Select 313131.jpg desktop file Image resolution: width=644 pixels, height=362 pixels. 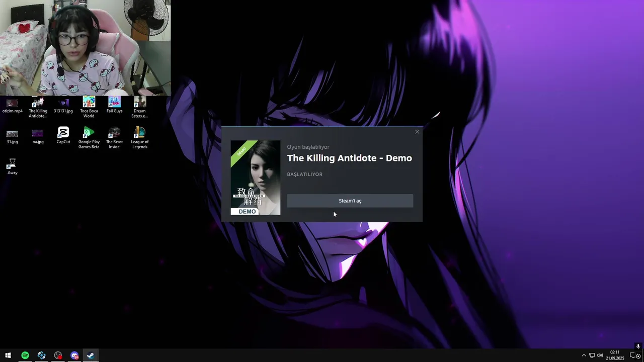coord(63,106)
